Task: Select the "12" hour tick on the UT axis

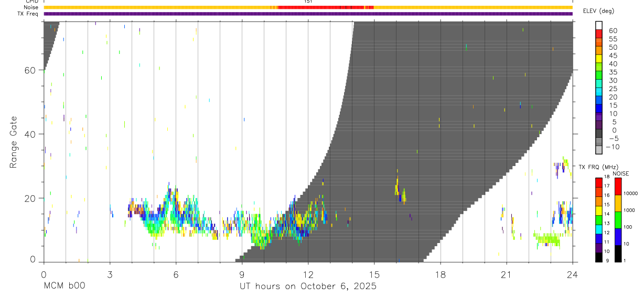Action: [x=308, y=274]
